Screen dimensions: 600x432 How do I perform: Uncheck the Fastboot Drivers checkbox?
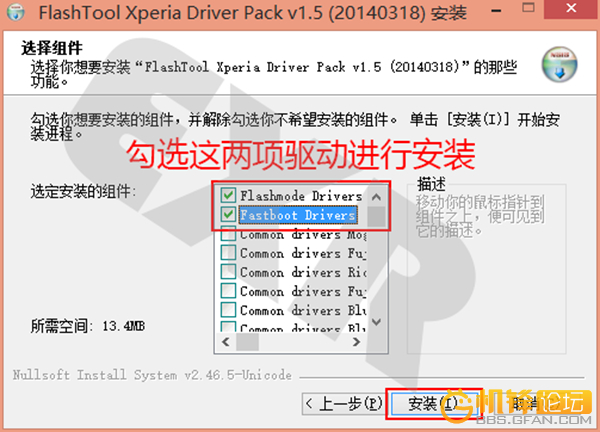(x=228, y=215)
